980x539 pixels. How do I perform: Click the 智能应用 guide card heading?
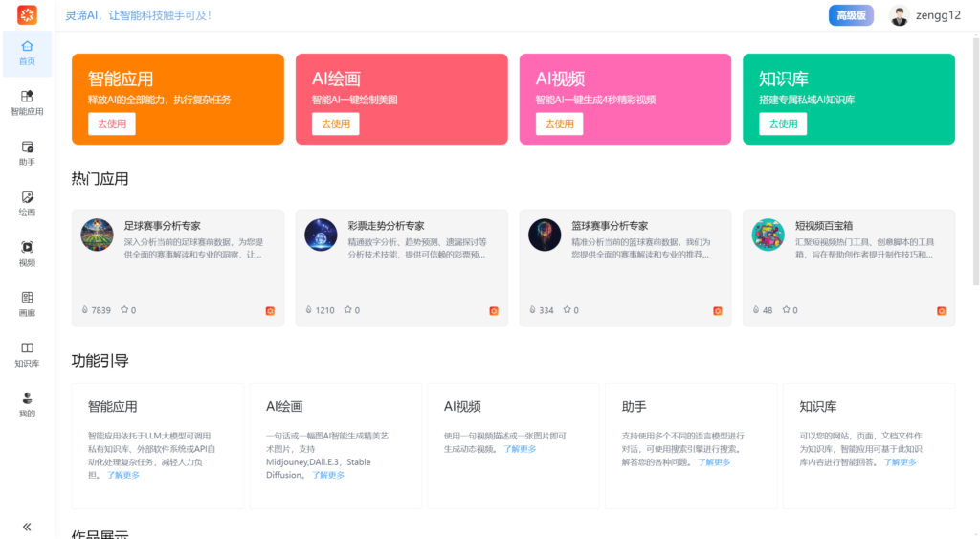[x=113, y=407]
